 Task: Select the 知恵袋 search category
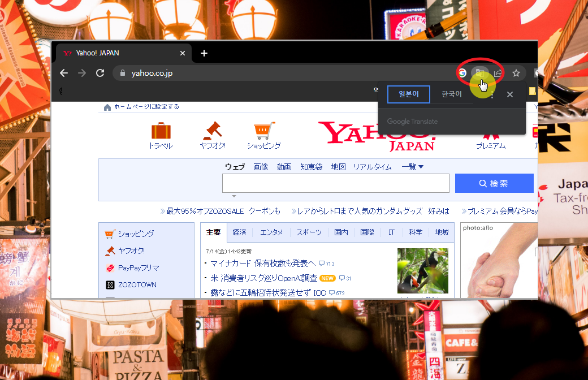point(312,167)
